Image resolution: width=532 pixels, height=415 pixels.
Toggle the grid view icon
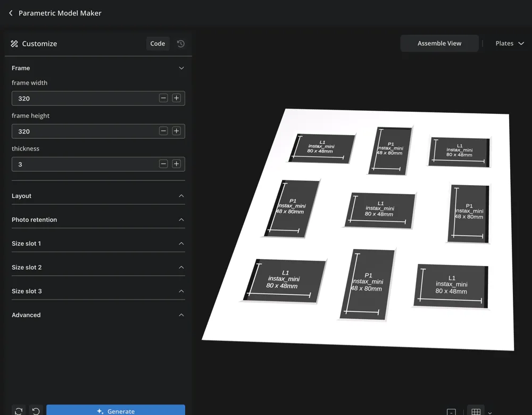point(476,411)
